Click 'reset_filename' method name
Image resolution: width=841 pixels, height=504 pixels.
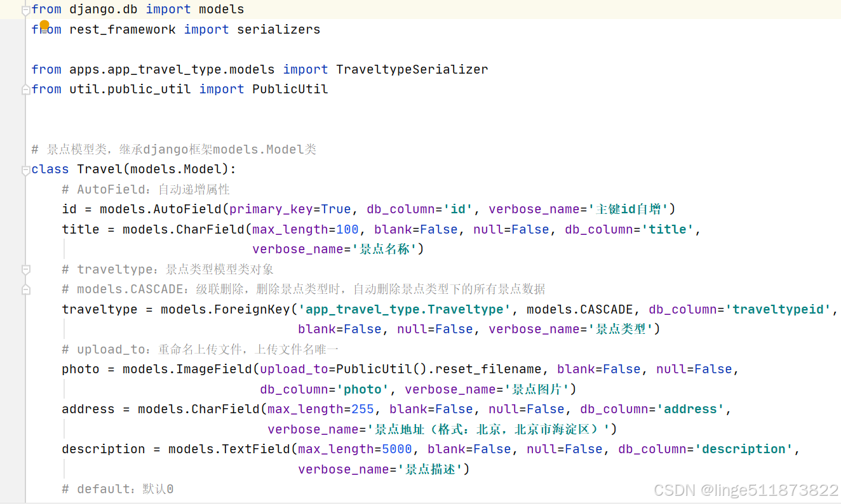(488, 369)
